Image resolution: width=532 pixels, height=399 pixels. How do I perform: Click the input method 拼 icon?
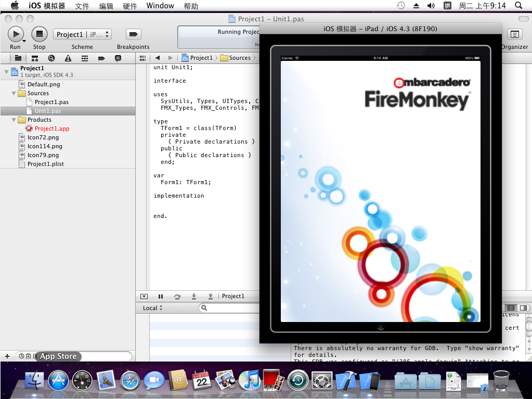(448, 5)
